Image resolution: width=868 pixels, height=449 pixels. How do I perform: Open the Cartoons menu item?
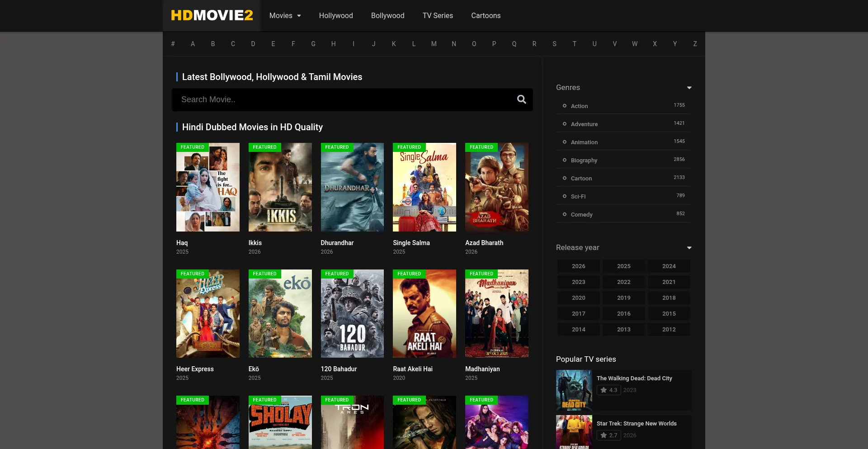tap(486, 15)
